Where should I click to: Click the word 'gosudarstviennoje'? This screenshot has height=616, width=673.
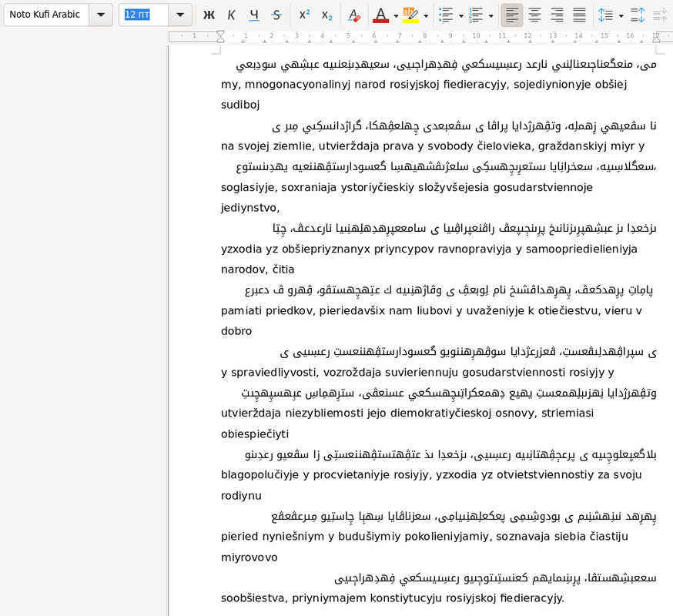(543, 188)
